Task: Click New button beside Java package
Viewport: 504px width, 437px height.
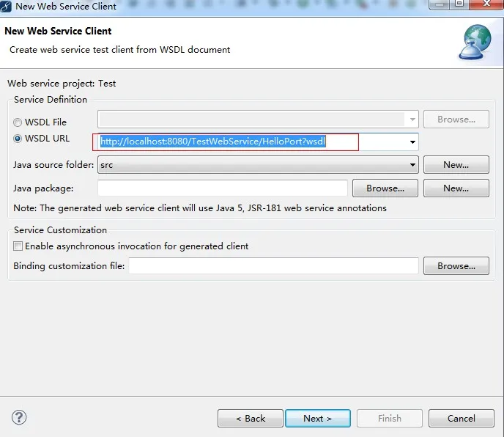Action: point(456,188)
